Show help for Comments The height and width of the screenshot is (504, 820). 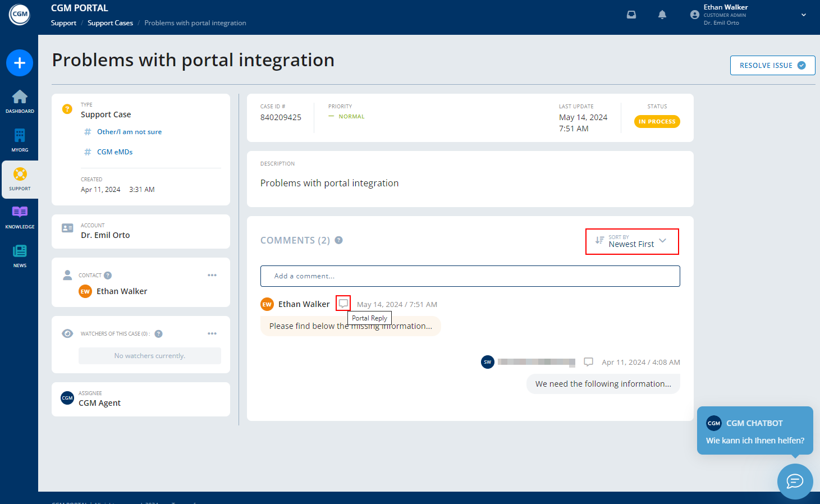(x=338, y=240)
